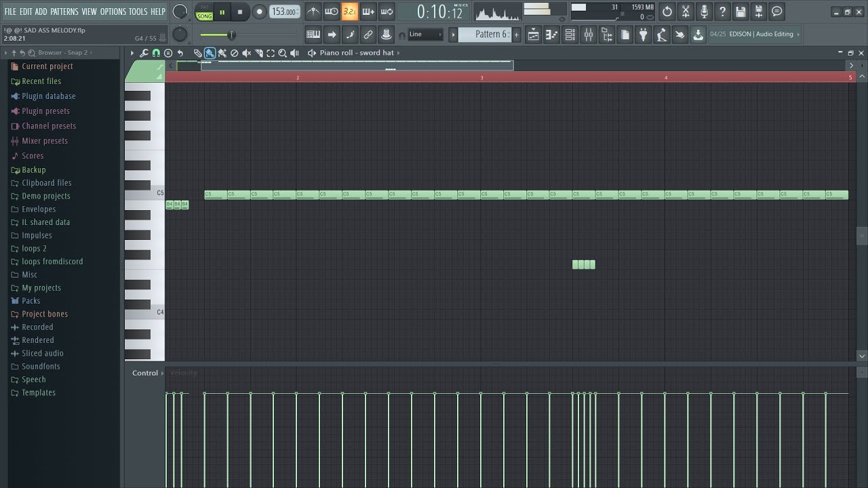Click the tempo 153.000 display

click(x=284, y=12)
